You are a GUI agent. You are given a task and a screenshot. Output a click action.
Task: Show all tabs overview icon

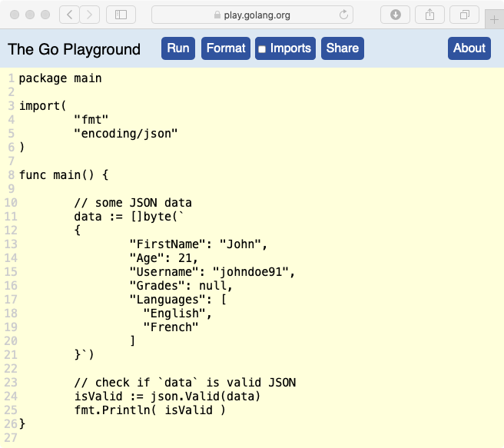(x=465, y=15)
